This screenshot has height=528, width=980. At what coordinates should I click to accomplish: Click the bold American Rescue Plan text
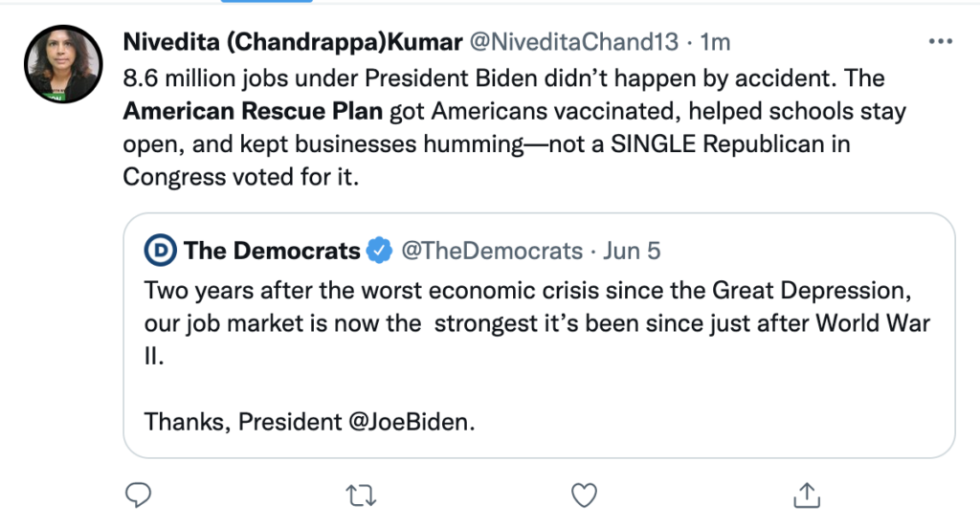pos(253,111)
